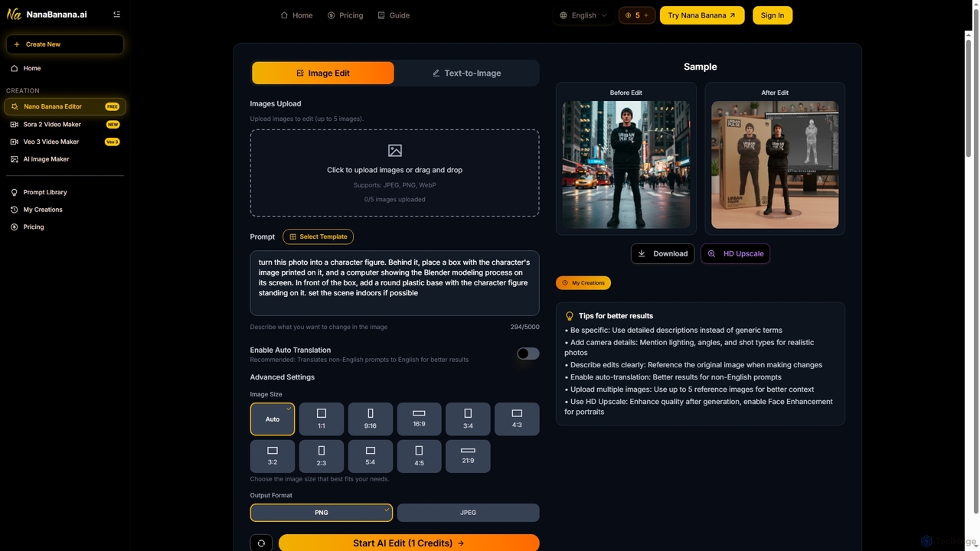The height and width of the screenshot is (551, 980).
Task: Click the NEW badge on Sora 2
Action: point(113,124)
